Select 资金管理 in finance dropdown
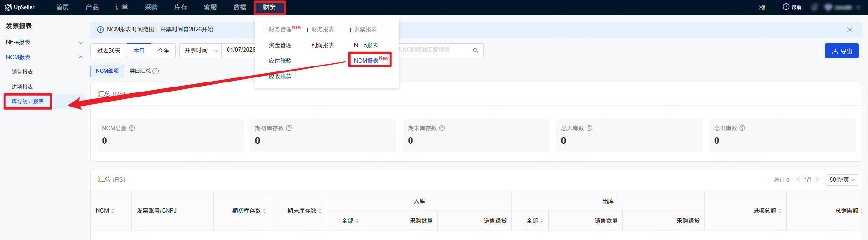 [x=280, y=46]
